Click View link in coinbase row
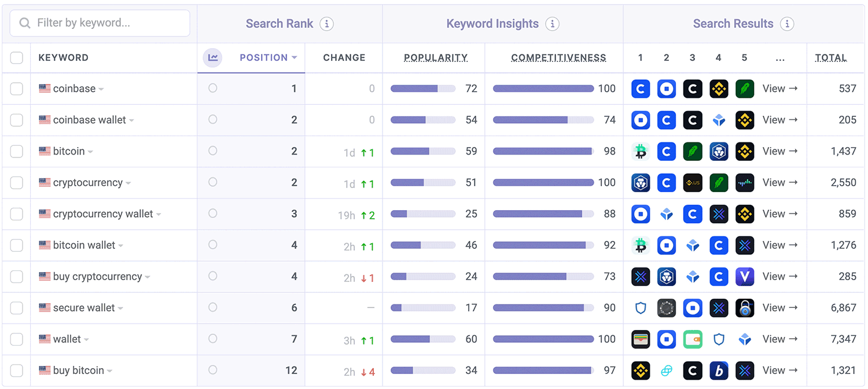The image size is (868, 389). 780,89
